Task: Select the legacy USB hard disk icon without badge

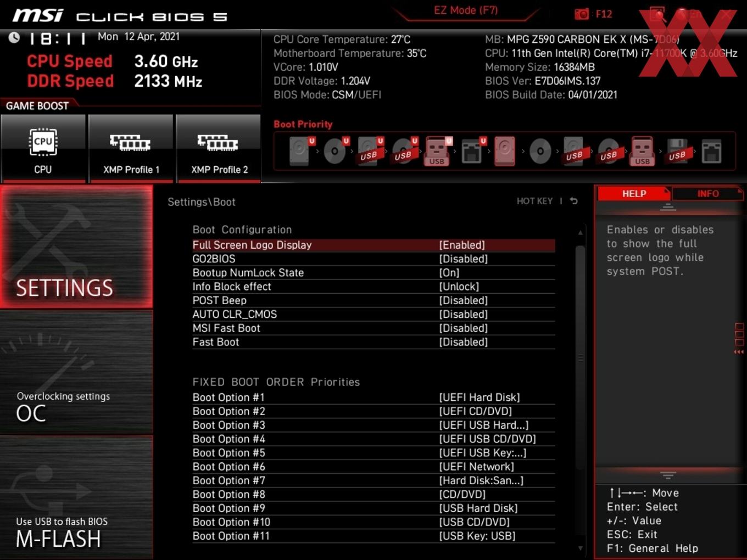Action: (575, 151)
